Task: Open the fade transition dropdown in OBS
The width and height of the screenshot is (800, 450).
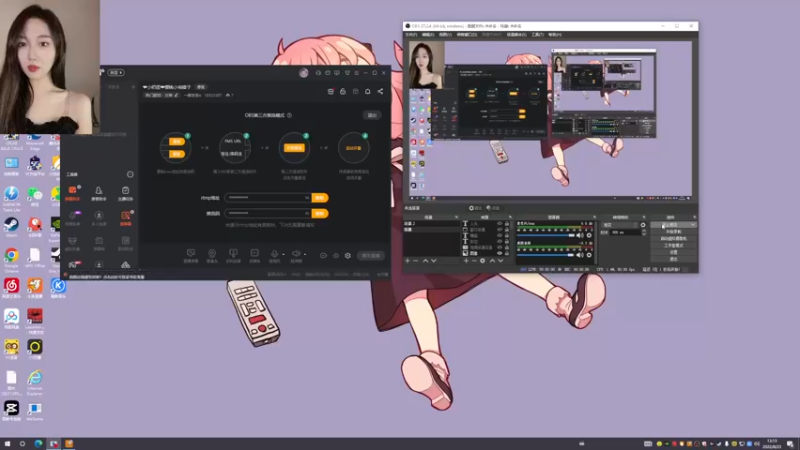Action: pyautogui.click(x=619, y=225)
